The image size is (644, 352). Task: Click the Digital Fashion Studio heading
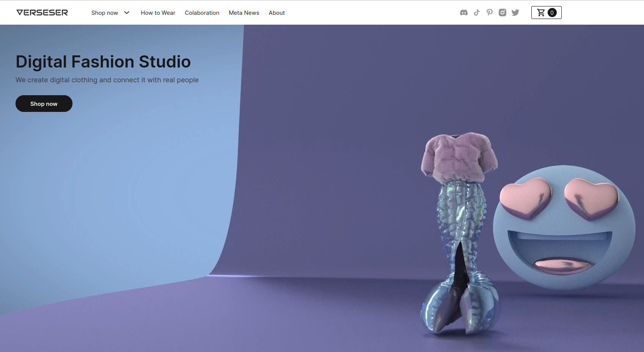click(x=103, y=61)
